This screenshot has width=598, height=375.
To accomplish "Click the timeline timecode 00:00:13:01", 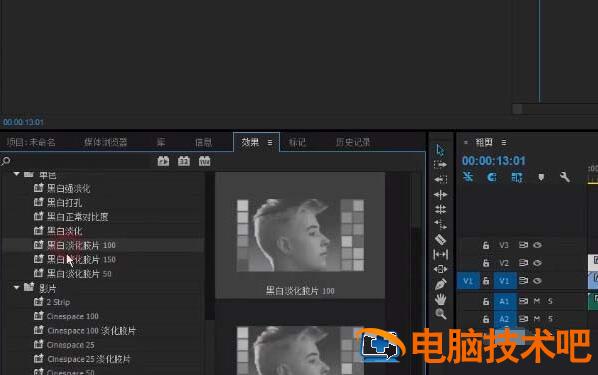I will click(x=494, y=161).
